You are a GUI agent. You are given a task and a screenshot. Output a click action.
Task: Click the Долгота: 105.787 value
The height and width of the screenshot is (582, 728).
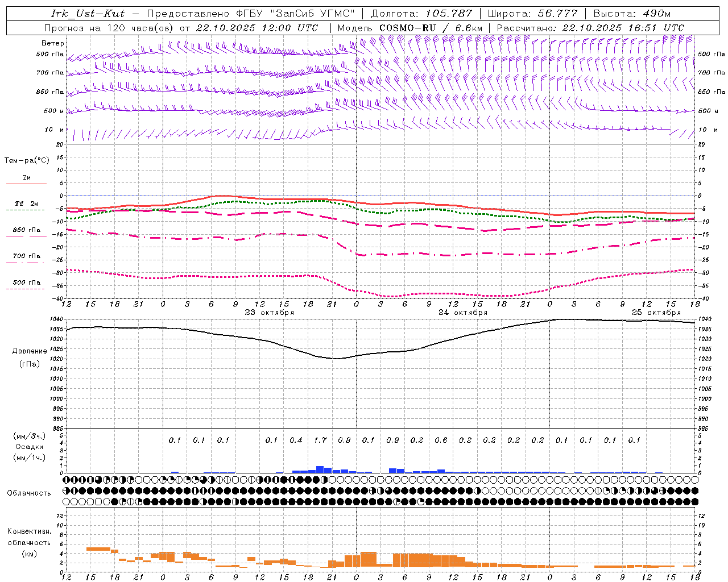(x=421, y=14)
